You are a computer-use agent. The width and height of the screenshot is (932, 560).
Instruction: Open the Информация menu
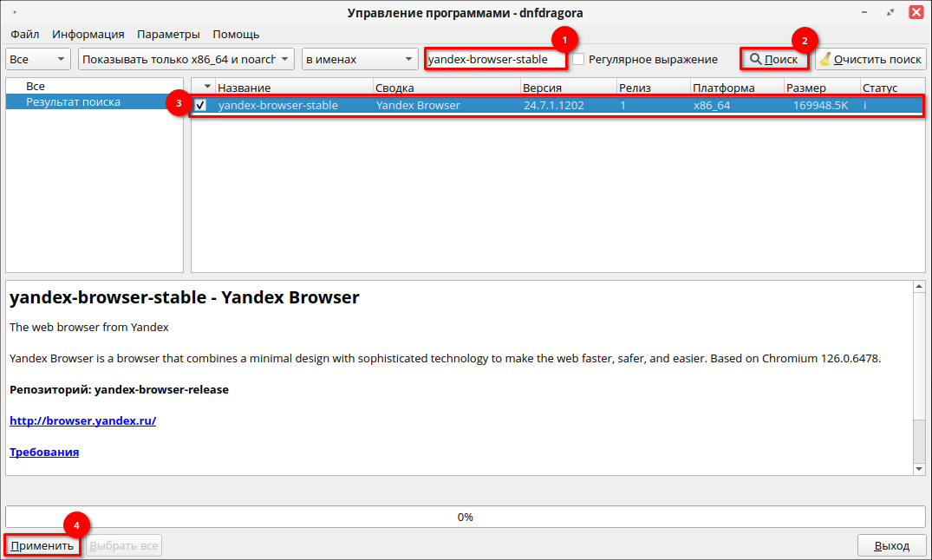[x=88, y=34]
